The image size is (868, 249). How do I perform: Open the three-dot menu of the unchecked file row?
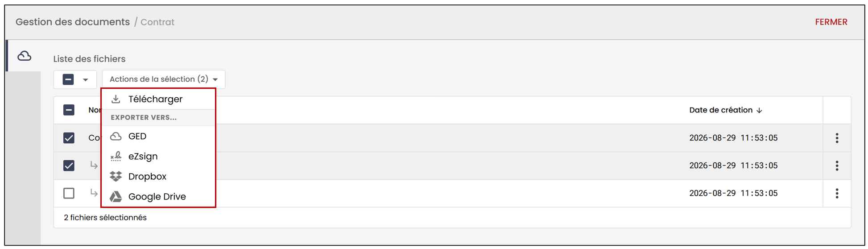click(x=837, y=193)
